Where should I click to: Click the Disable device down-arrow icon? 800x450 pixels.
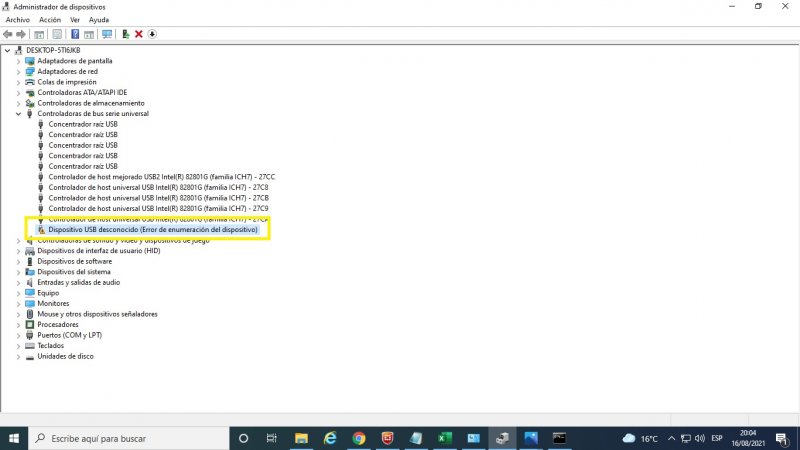152,34
